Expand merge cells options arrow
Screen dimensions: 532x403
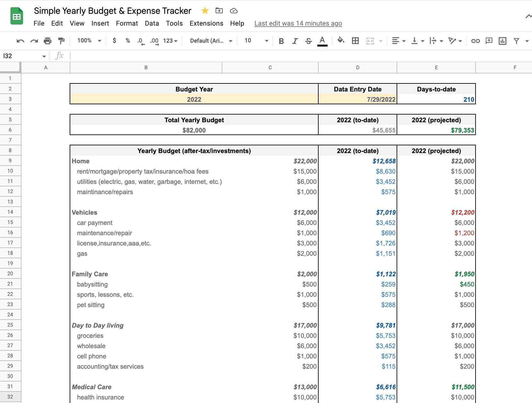381,41
